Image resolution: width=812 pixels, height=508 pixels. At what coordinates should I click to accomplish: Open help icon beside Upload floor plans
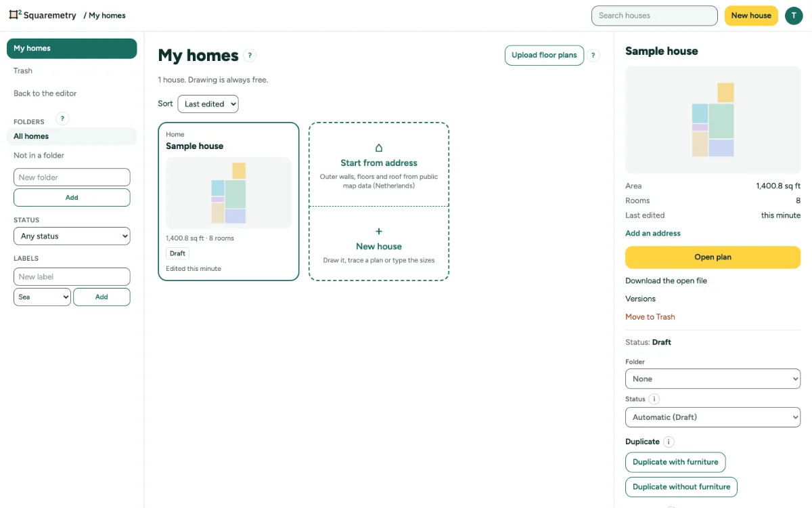coord(593,56)
